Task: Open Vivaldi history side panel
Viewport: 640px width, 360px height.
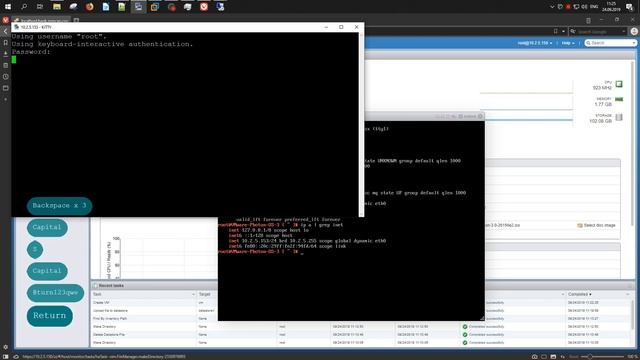Action: pos(5,76)
